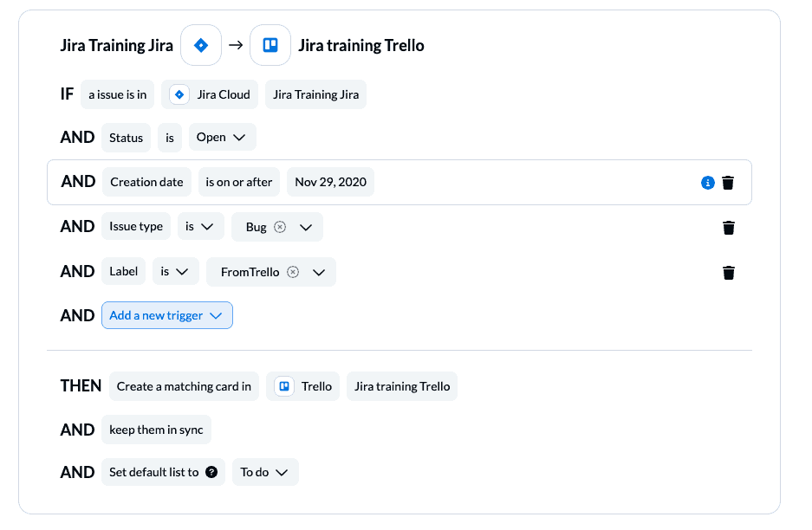
Task: Open the info icon on Creation date row
Action: pos(708,183)
